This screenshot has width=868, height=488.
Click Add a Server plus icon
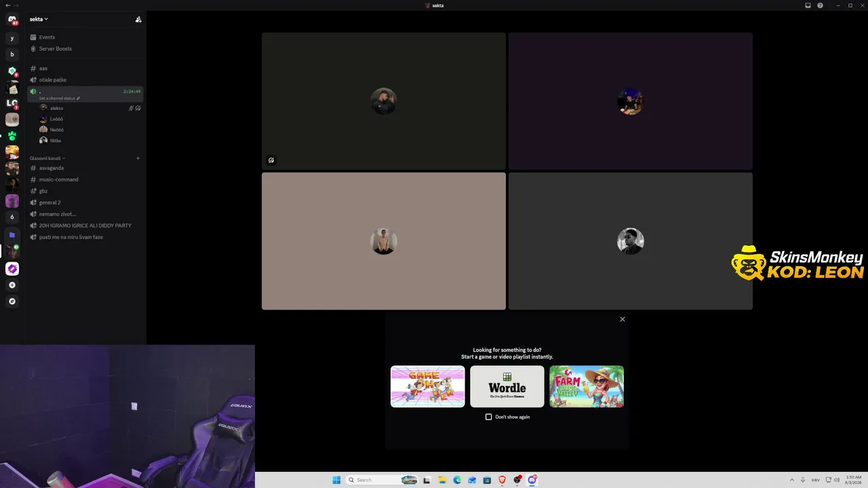(x=12, y=285)
